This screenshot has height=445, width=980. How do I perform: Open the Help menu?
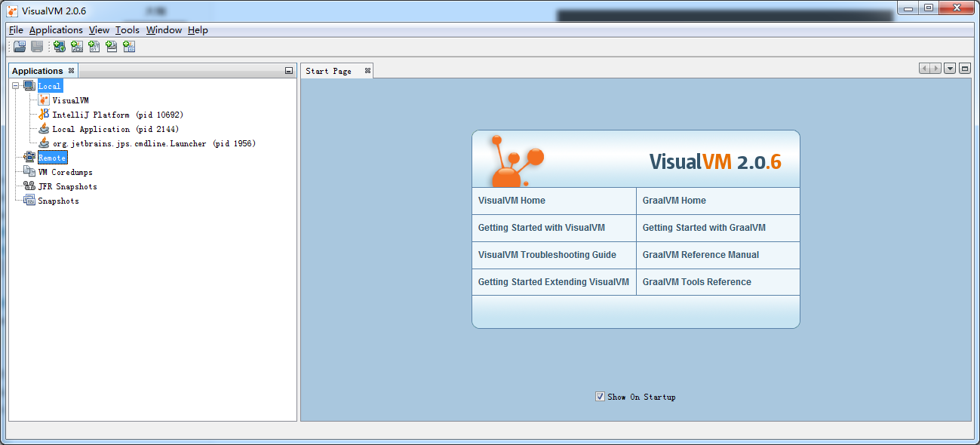coord(198,30)
